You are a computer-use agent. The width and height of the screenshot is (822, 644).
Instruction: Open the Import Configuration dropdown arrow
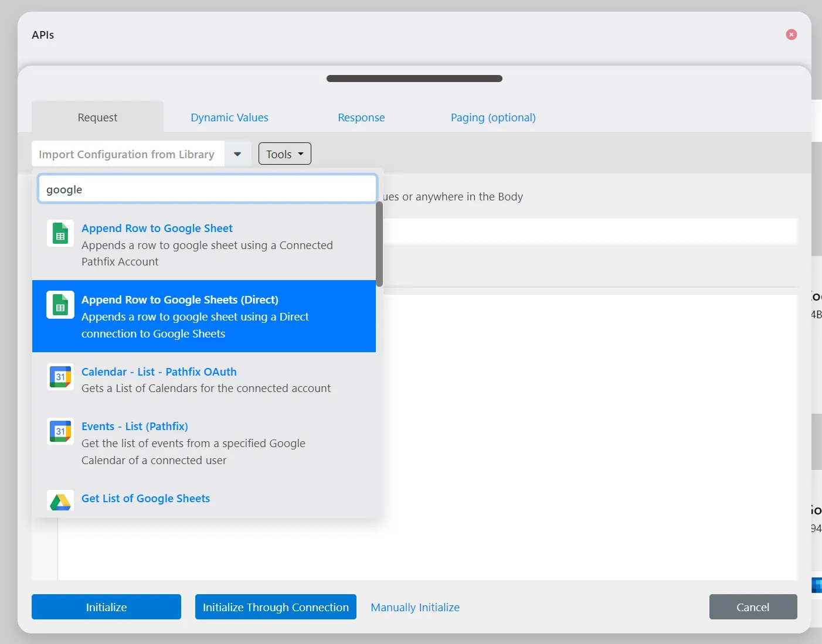(x=237, y=154)
